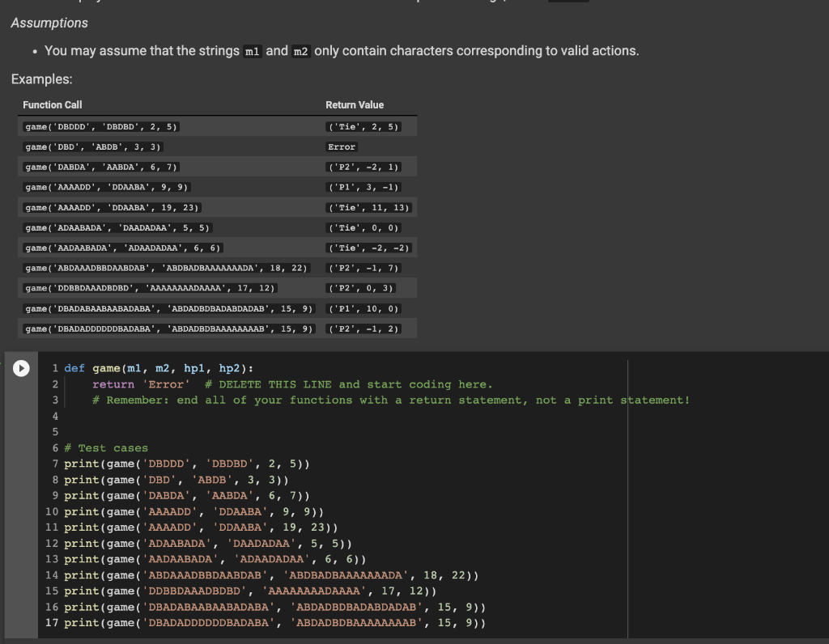Click code line print(game('AAAADD', 'DDAABA', 9, 9))
Viewport: 829px width, 644px height.
tap(193, 511)
